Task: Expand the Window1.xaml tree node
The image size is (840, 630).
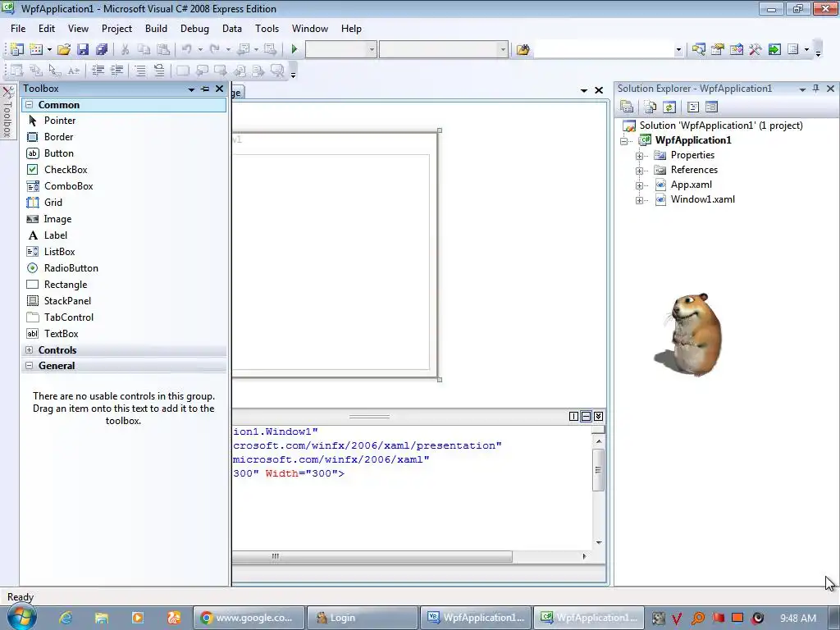Action: click(639, 201)
